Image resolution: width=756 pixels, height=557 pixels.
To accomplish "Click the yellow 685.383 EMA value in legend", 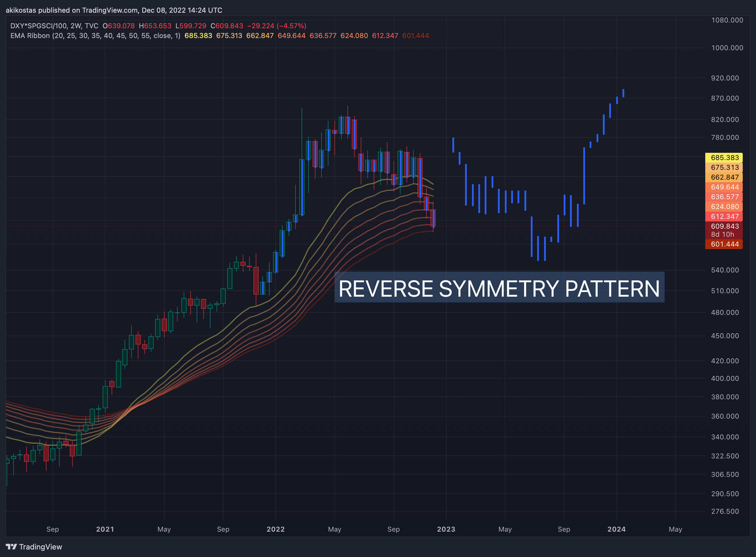I will tap(198, 36).
